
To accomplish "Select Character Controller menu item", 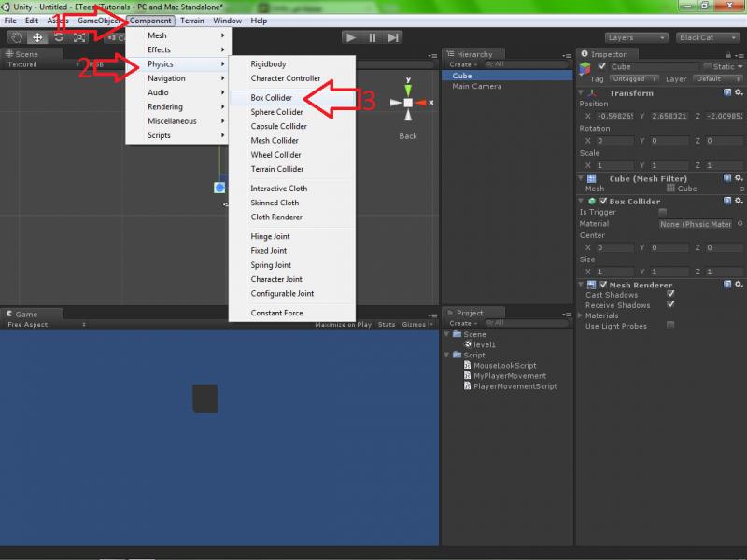I will (292, 78).
